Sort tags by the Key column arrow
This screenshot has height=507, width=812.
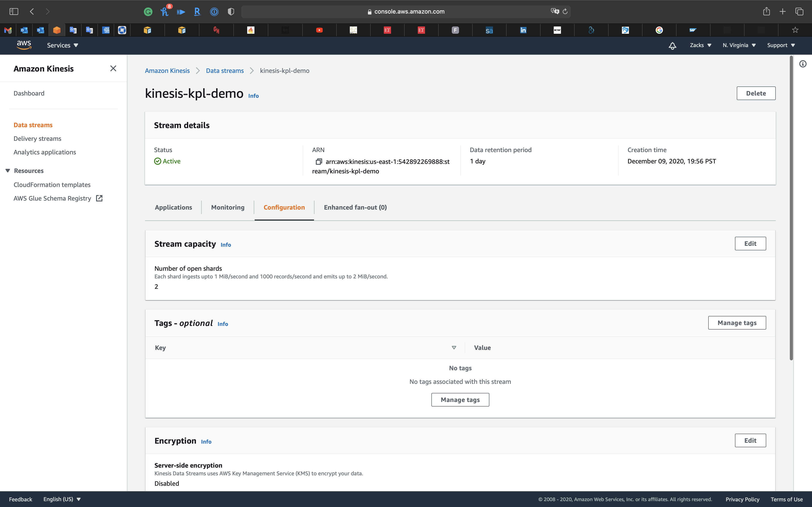click(x=454, y=348)
